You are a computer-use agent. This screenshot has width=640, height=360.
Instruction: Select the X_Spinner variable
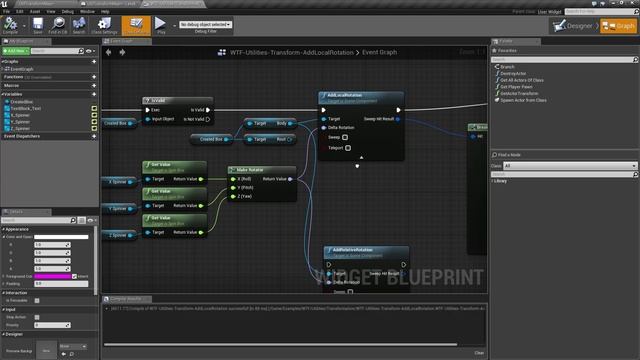[x=20, y=115]
